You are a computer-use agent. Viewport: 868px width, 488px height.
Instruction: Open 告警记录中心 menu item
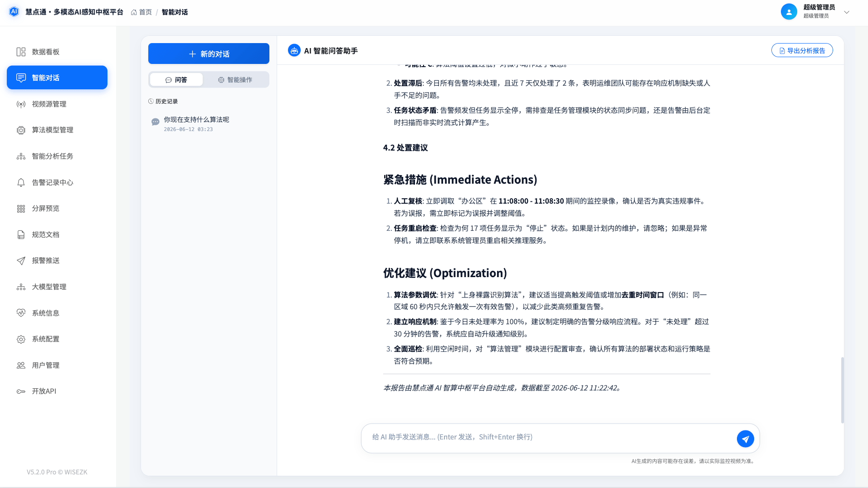[57, 182]
